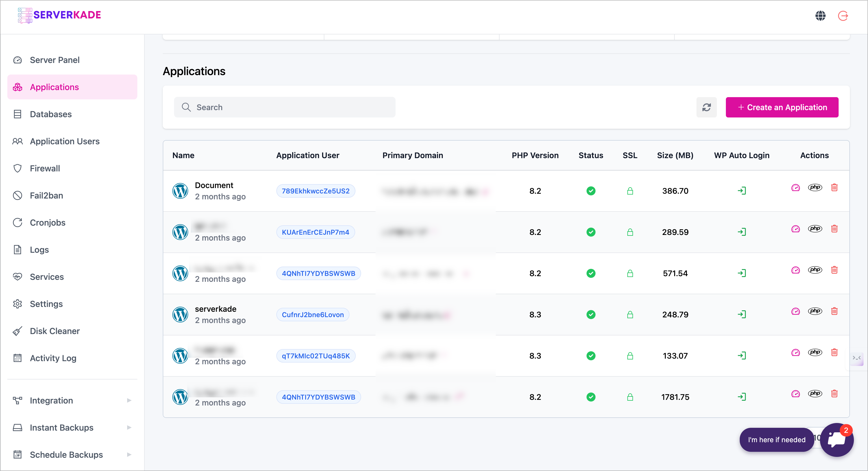Click the WordPress logo icon for serverkade
Image resolution: width=868 pixels, height=471 pixels.
(x=181, y=314)
